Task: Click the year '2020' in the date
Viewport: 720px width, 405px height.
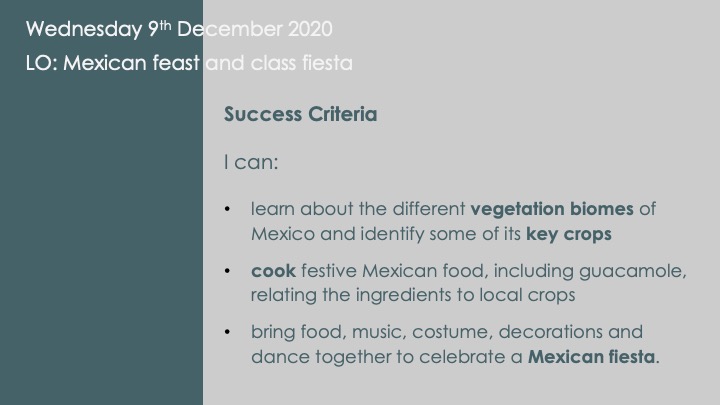Action: 310,29
